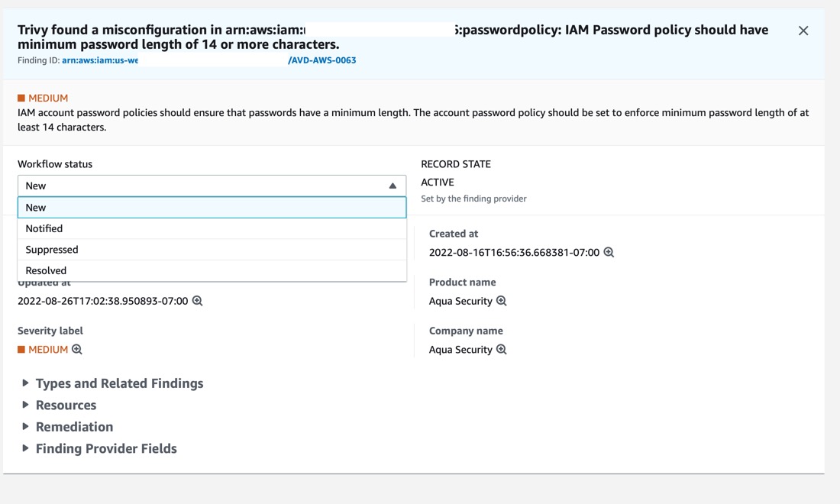This screenshot has height=504, width=840.
Task: Mark the finding as Resolved
Action: pyautogui.click(x=212, y=270)
